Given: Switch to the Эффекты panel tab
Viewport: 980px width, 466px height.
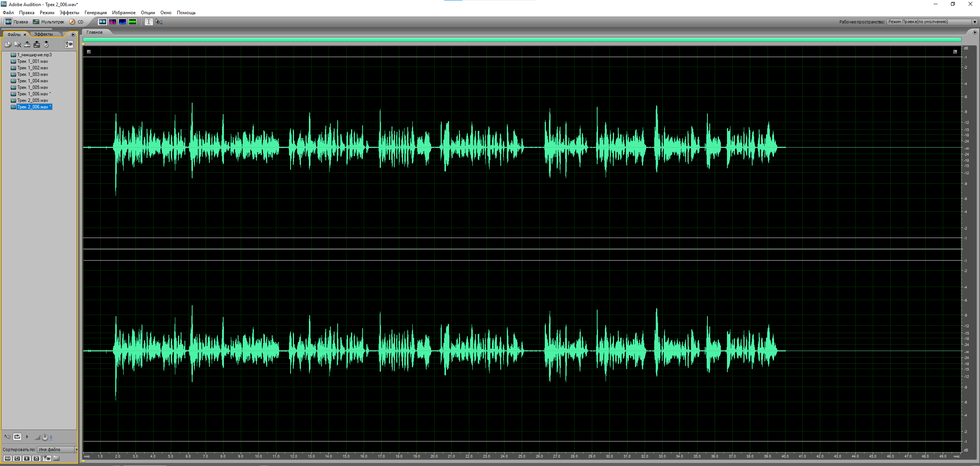Looking at the screenshot, I should coord(44,34).
